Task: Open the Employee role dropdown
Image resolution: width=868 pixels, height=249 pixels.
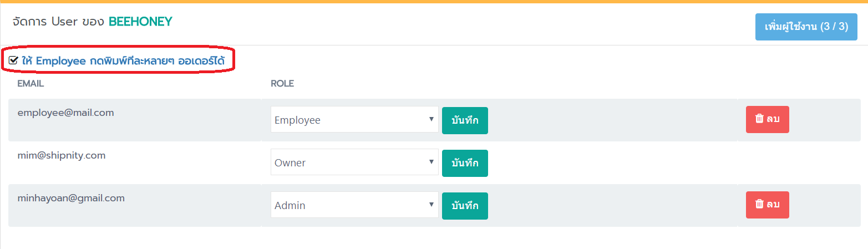Action: tap(354, 120)
